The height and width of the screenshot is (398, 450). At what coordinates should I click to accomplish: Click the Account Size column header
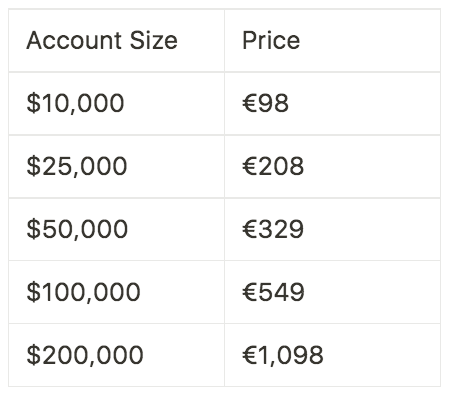coord(116,40)
